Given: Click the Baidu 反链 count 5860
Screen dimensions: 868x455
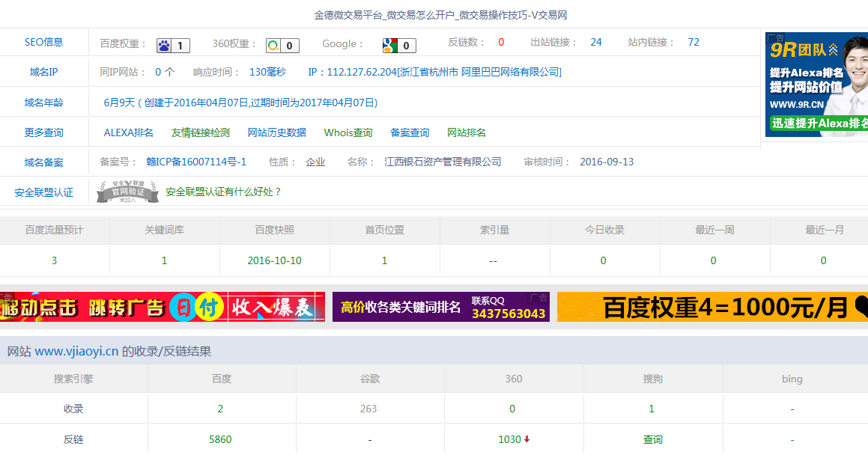Looking at the screenshot, I should (x=220, y=439).
